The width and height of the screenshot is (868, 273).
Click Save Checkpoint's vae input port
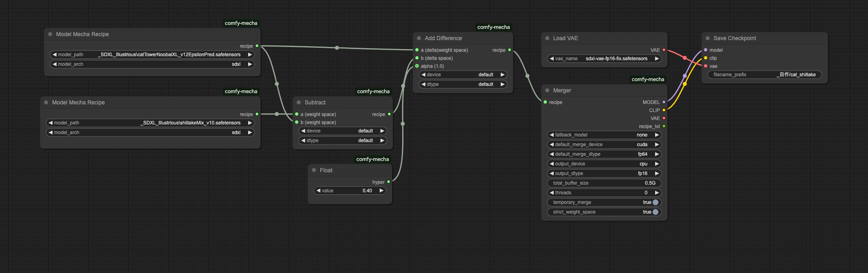point(706,66)
